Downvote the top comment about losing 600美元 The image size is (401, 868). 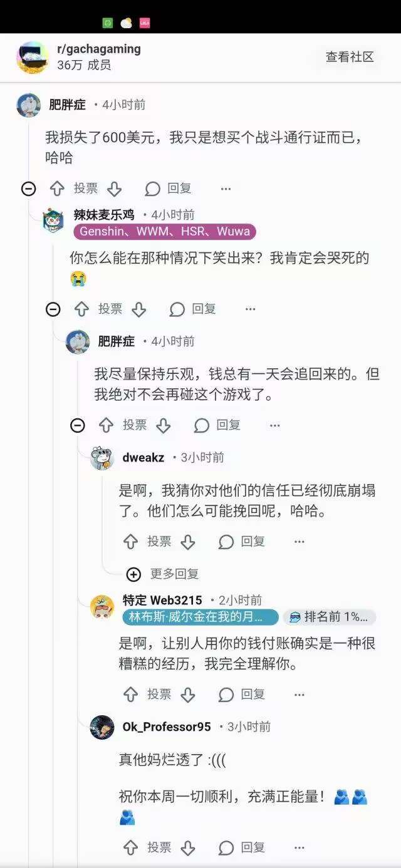click(114, 189)
